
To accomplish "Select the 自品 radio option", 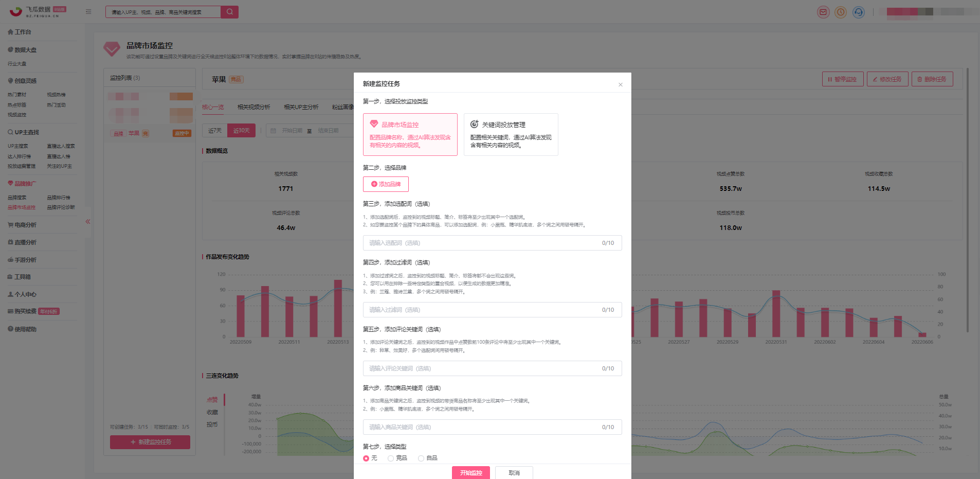I will click(x=428, y=458).
